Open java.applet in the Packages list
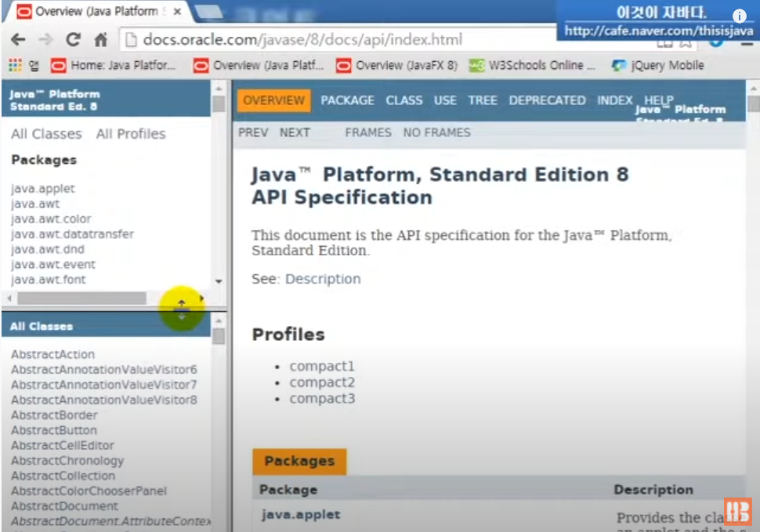 [x=42, y=189]
